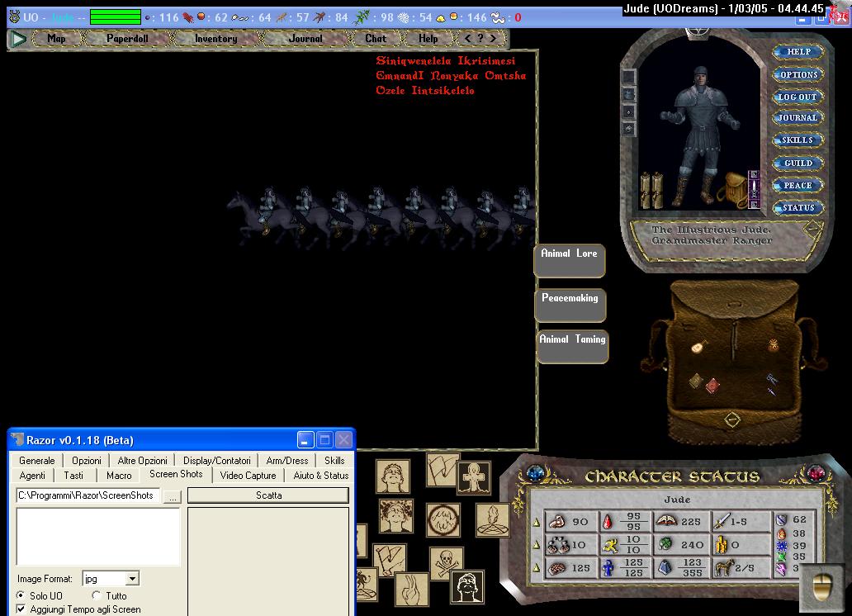Click the hand gesture spell icon
The image size is (852, 616).
pyautogui.click(x=412, y=590)
